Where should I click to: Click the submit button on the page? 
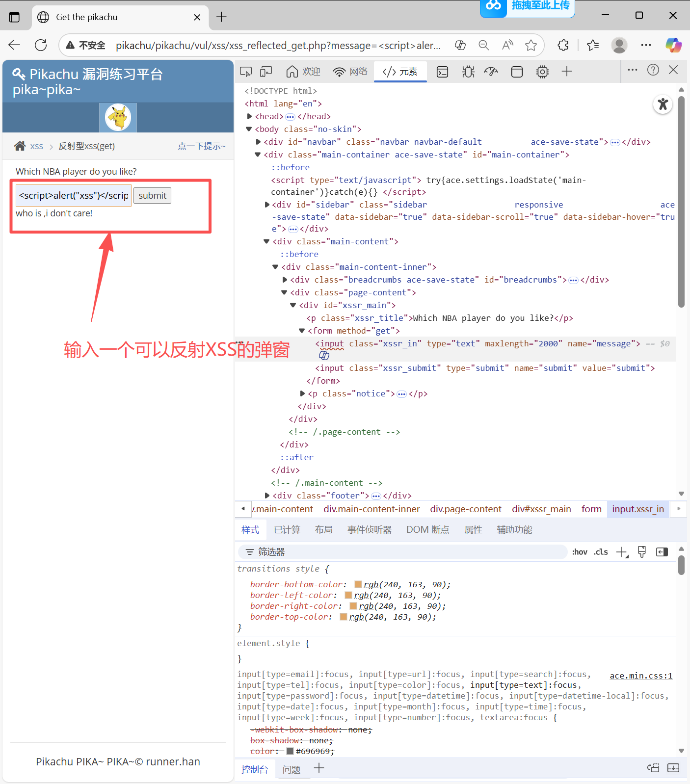coord(152,196)
